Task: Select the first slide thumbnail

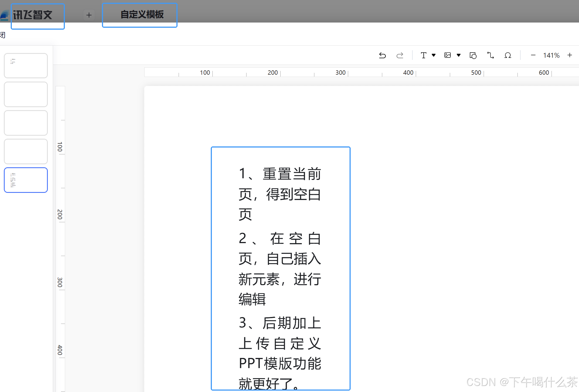Action: pos(26,66)
